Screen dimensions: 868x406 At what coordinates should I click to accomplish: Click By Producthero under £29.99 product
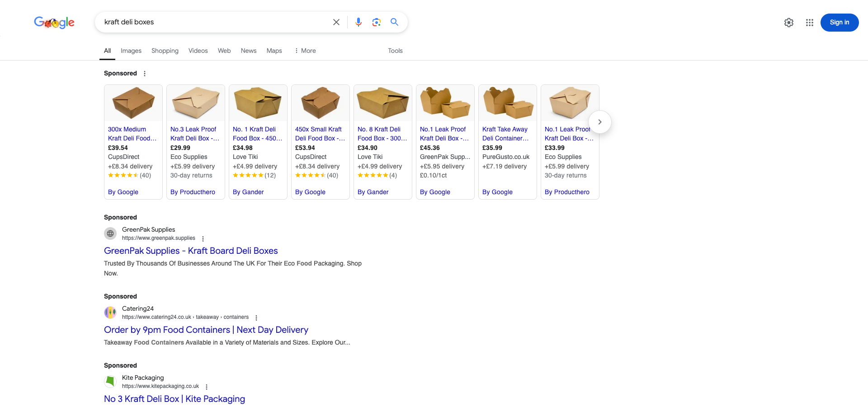(x=193, y=192)
